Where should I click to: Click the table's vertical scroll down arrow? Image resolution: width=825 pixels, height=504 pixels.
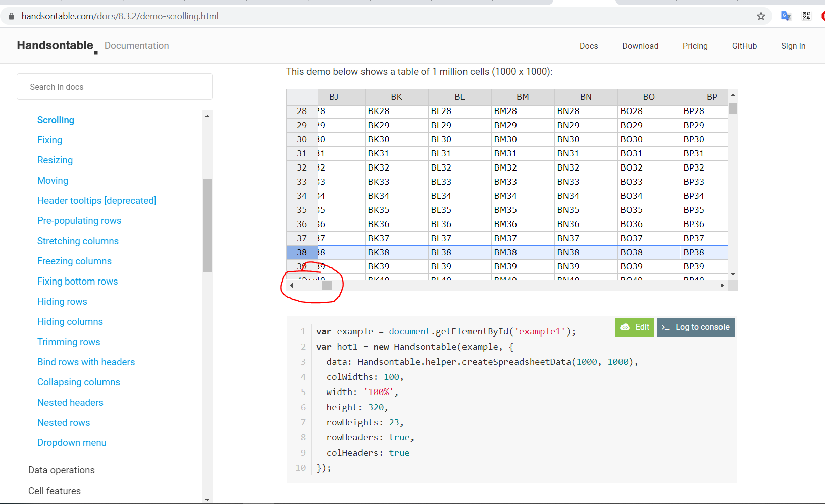(733, 274)
